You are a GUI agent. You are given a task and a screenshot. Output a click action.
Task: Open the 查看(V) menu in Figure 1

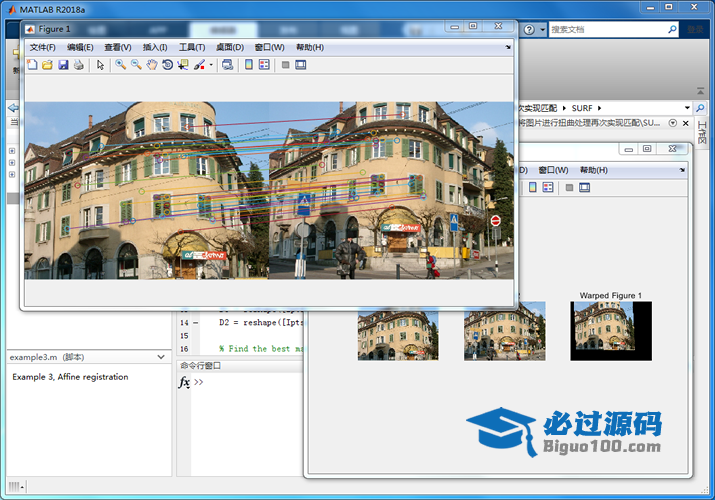118,47
